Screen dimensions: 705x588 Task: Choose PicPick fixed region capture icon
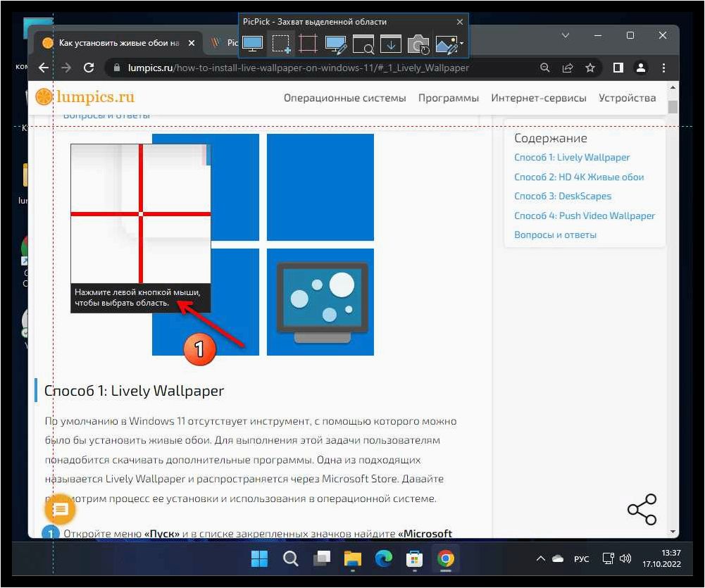308,44
